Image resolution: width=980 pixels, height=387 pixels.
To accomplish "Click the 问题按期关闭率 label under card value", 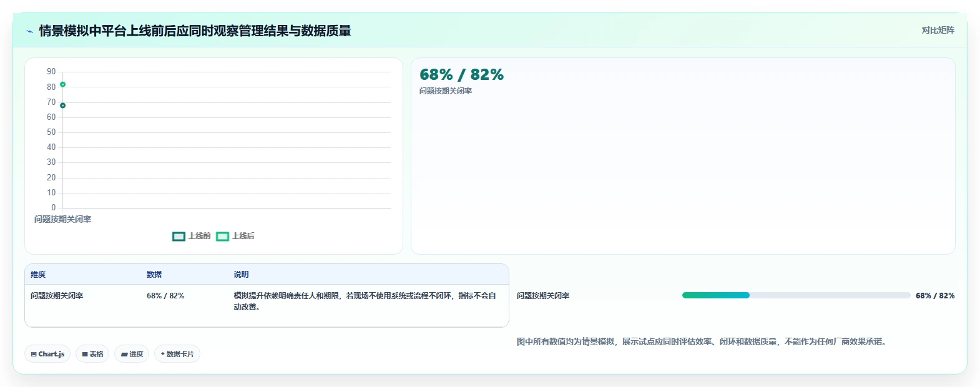I will pyautogui.click(x=446, y=91).
